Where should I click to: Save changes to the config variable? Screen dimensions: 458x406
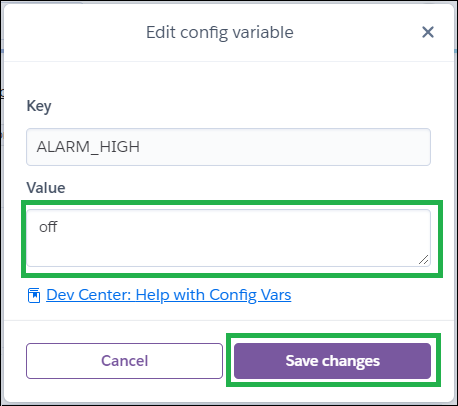pos(332,361)
